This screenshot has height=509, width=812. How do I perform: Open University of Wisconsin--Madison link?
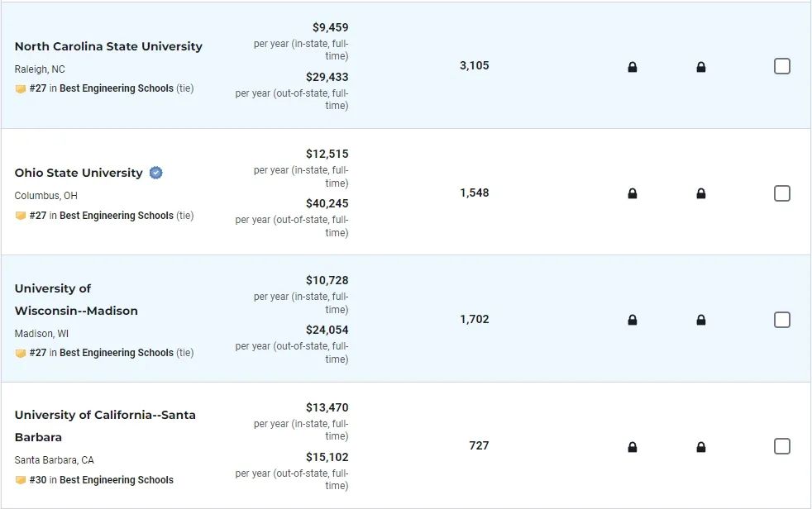(x=76, y=299)
